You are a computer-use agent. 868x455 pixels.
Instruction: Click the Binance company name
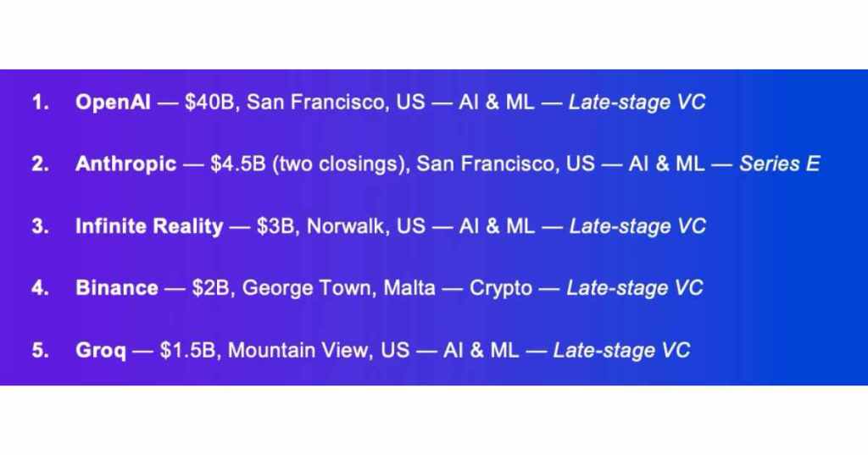pyautogui.click(x=117, y=288)
